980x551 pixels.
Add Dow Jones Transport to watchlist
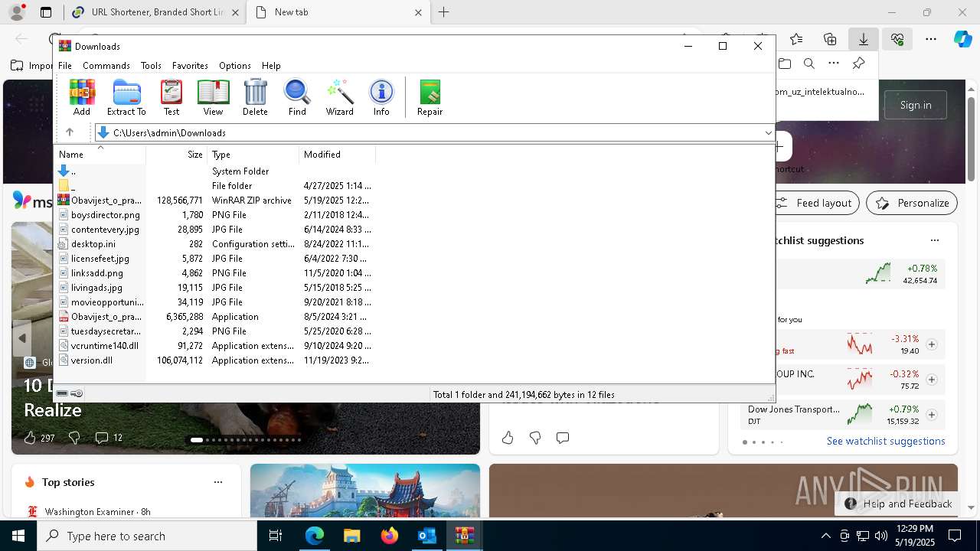(x=932, y=415)
